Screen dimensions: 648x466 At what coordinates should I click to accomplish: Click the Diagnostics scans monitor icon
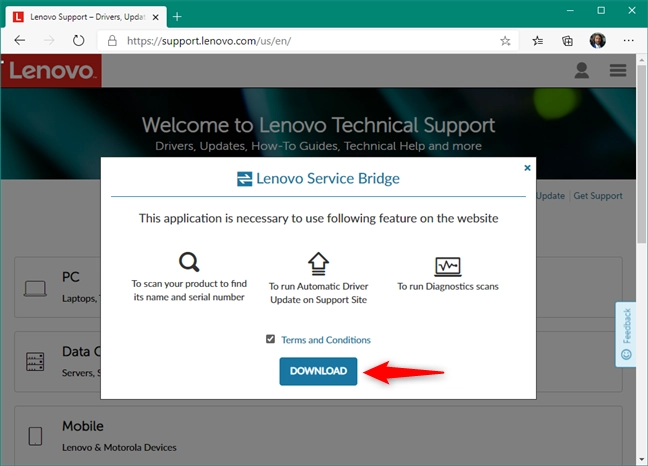pos(448,266)
